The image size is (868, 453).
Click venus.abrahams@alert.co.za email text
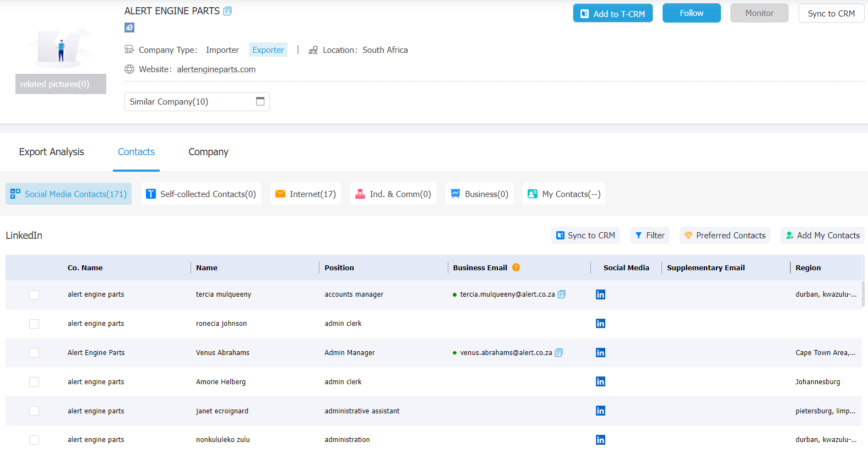(x=506, y=353)
